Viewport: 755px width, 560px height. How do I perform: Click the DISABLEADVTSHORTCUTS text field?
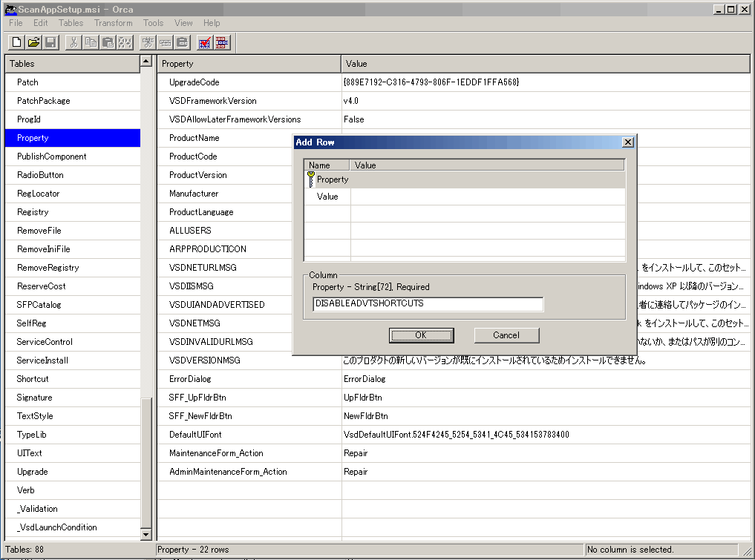pos(428,303)
